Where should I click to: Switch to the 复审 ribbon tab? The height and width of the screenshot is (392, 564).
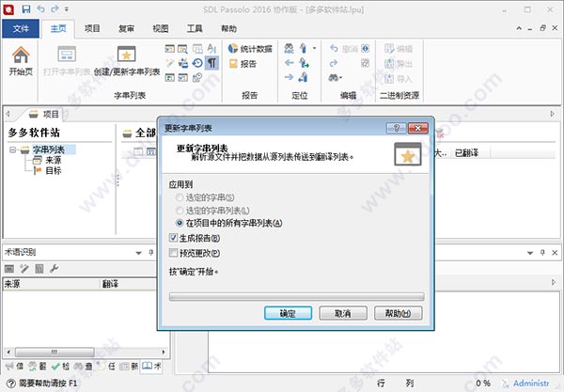tap(126, 28)
